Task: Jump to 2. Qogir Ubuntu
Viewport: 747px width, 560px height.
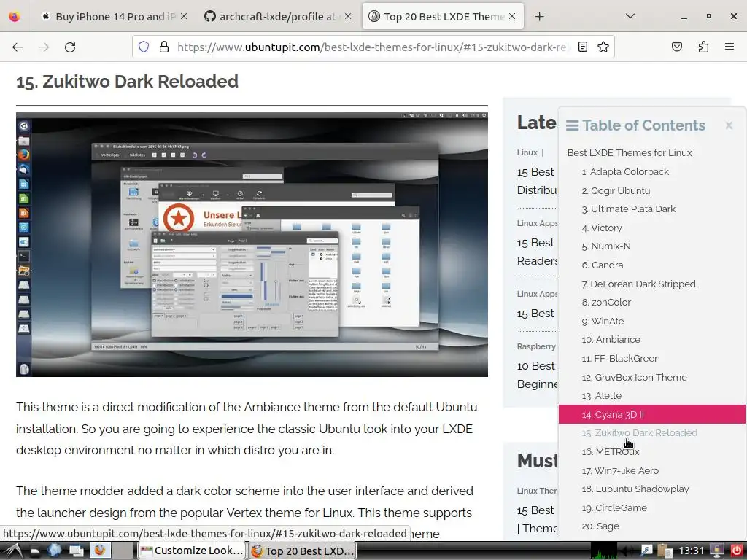Action: tap(616, 190)
